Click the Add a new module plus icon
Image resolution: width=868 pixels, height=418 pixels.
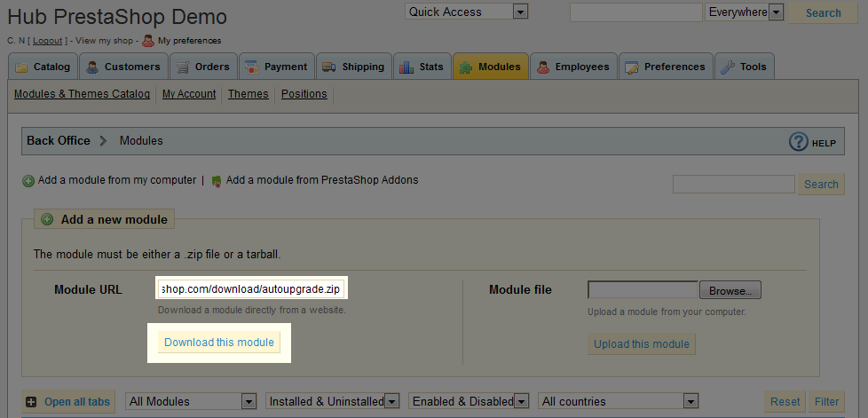click(x=47, y=219)
